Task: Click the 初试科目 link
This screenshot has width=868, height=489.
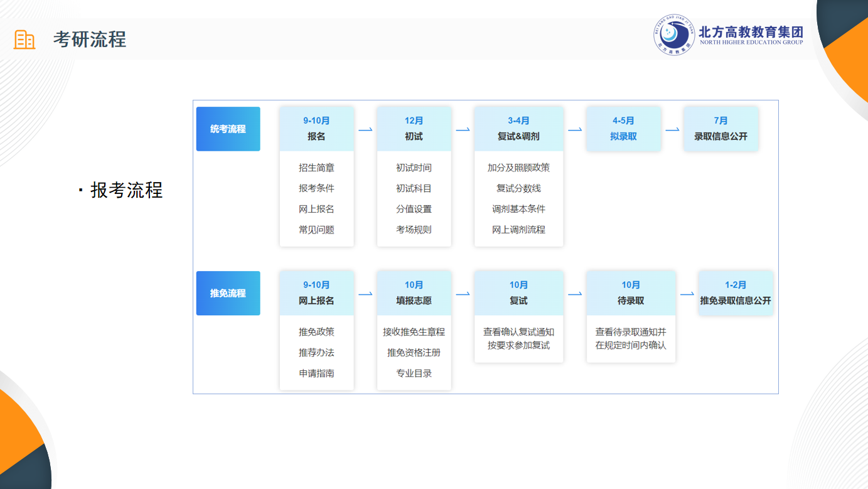Action: 414,188
